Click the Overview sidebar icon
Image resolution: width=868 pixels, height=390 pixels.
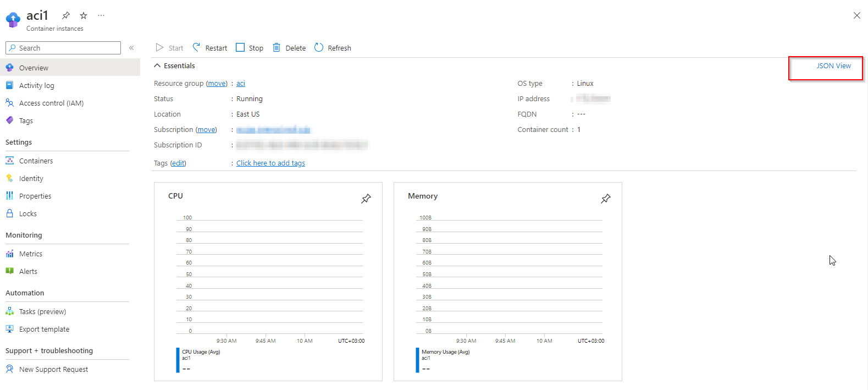pyautogui.click(x=9, y=68)
